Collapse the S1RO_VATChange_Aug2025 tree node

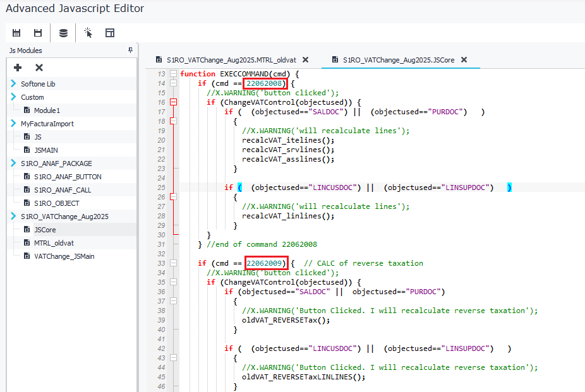click(13, 216)
